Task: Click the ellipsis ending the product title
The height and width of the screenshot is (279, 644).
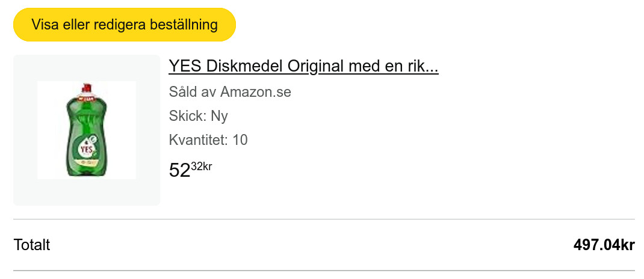Action: 432,67
